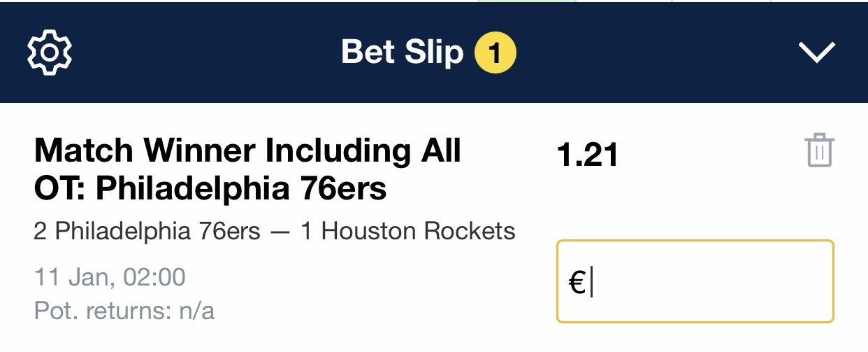Click the euro stake input field

[x=695, y=281]
